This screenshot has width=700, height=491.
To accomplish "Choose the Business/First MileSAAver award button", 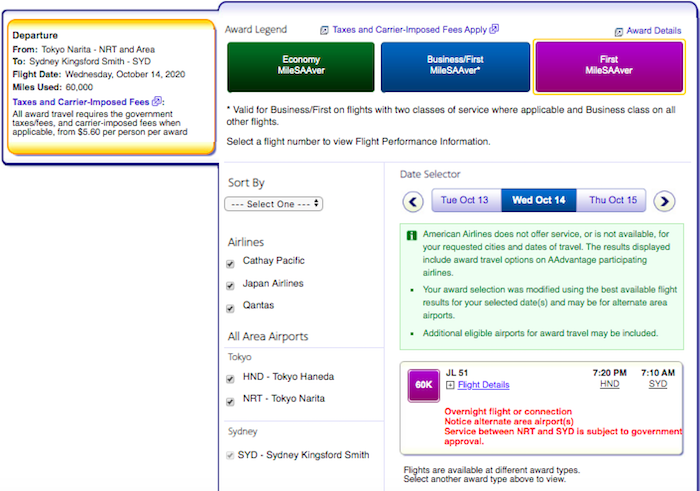I will [454, 66].
